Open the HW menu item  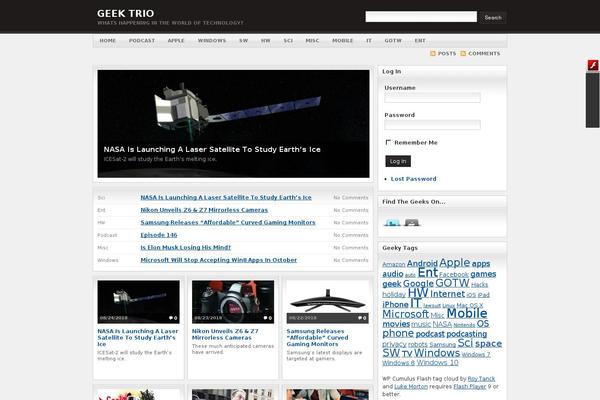point(266,41)
